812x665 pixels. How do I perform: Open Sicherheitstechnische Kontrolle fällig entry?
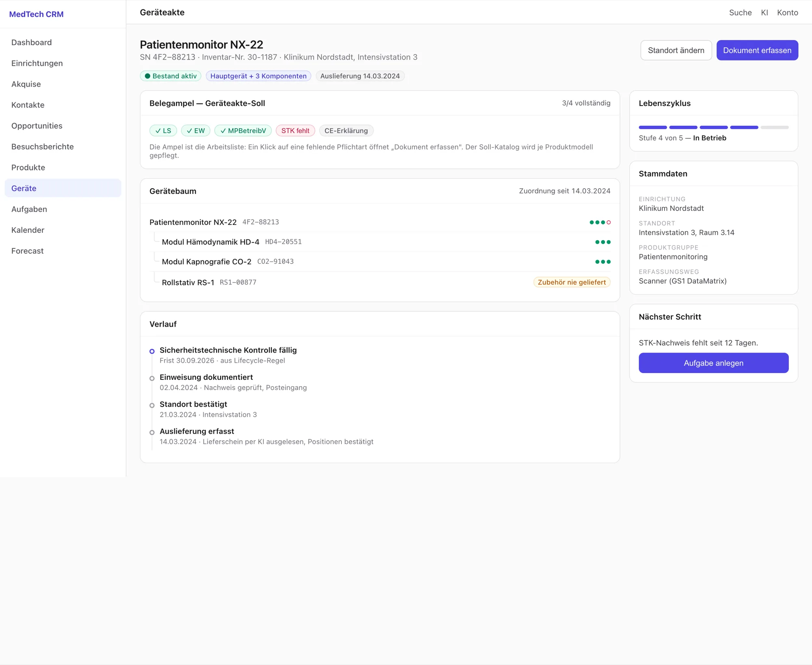(228, 355)
